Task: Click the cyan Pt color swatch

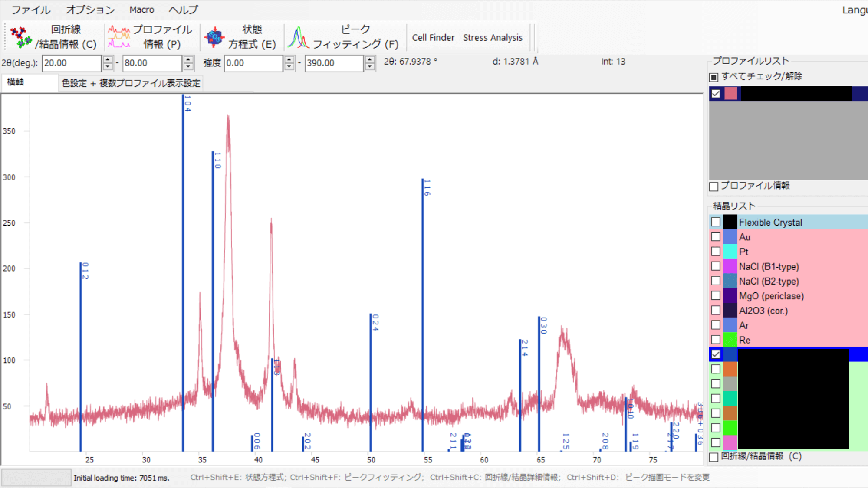Action: click(730, 252)
